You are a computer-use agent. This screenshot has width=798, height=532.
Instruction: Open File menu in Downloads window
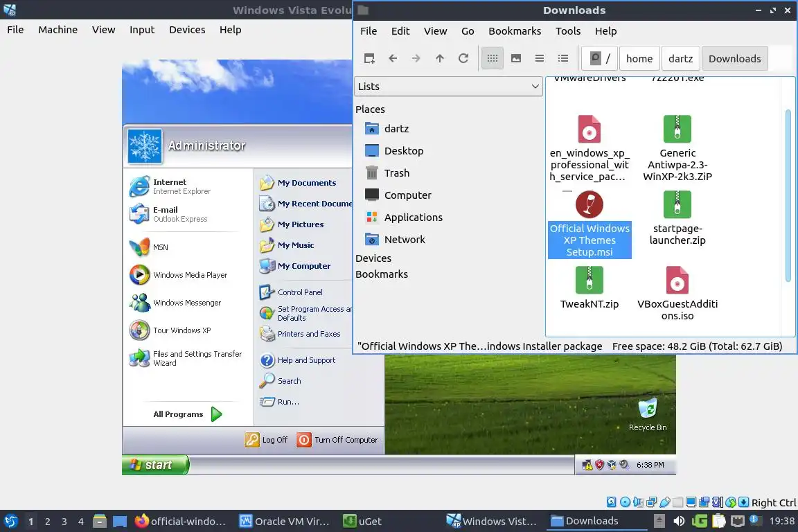pos(369,31)
